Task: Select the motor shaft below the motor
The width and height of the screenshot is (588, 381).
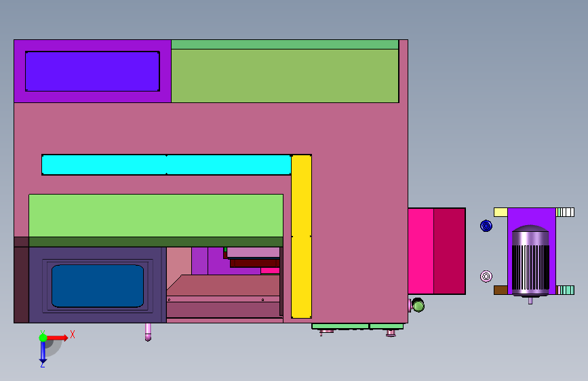Action: tap(530, 300)
